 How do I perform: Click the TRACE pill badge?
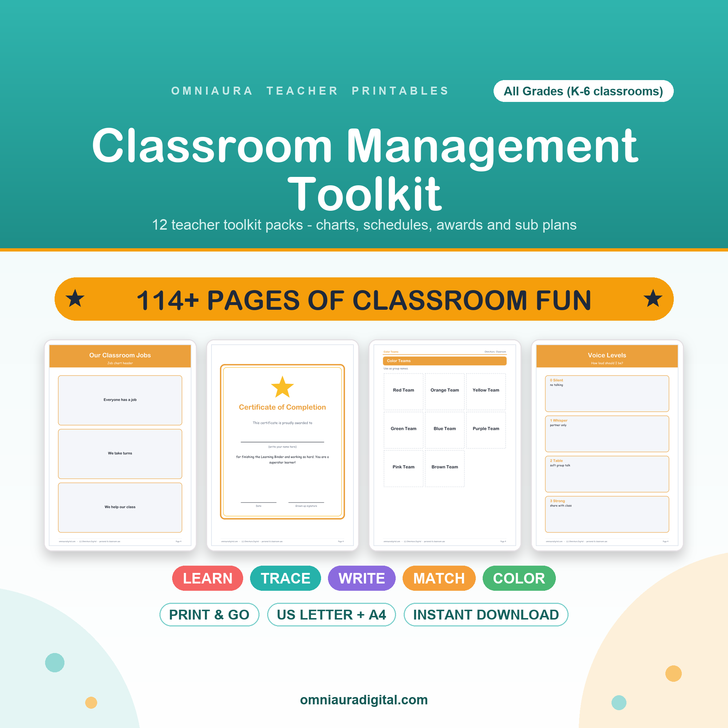[x=285, y=578]
